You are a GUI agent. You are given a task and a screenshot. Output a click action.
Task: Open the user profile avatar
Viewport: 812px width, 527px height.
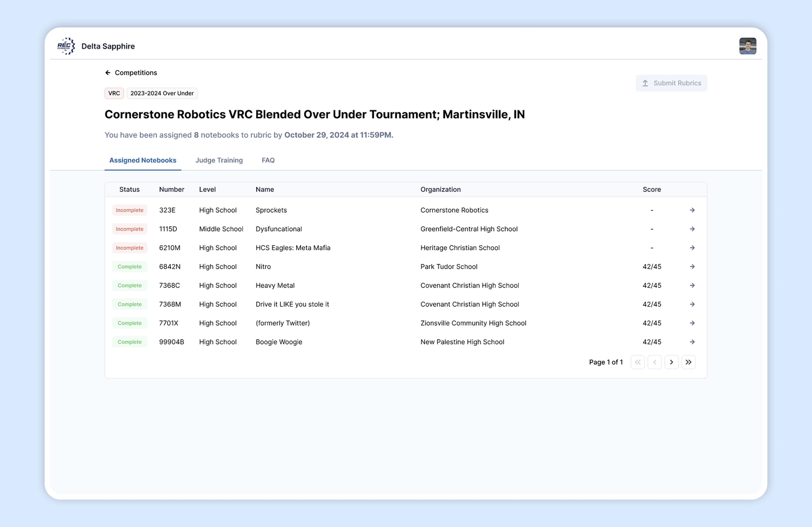pyautogui.click(x=747, y=46)
